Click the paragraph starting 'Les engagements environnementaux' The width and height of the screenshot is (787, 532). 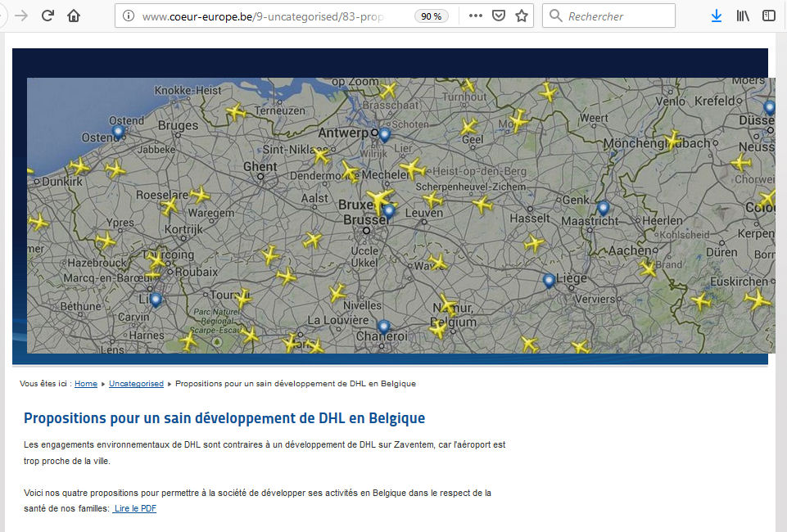(265, 453)
